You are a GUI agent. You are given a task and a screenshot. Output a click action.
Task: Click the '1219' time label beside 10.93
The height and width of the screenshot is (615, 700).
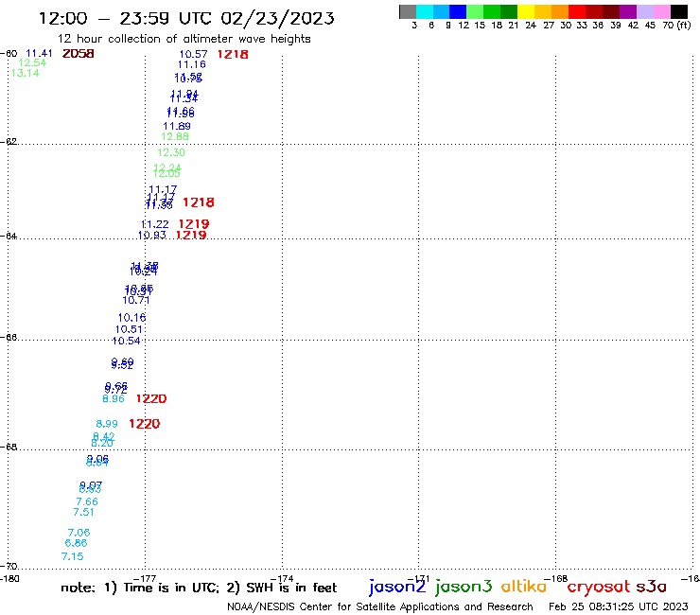(191, 235)
